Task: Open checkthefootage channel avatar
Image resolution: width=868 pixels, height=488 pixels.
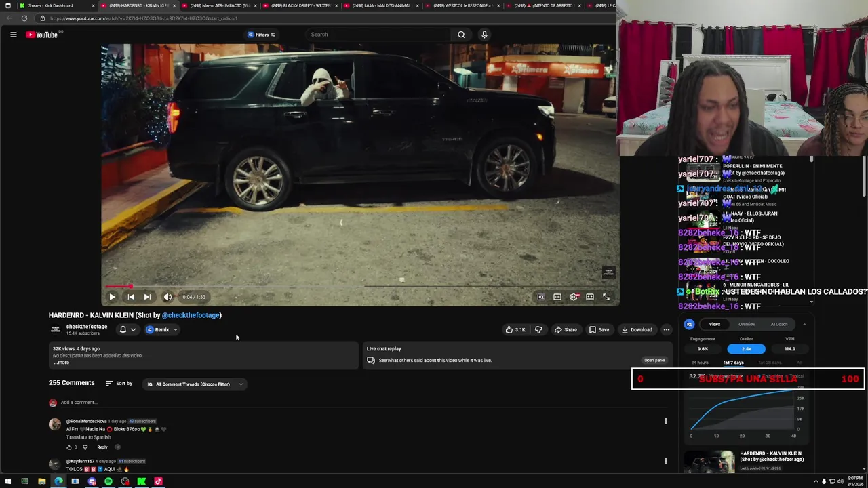Action: (56, 329)
